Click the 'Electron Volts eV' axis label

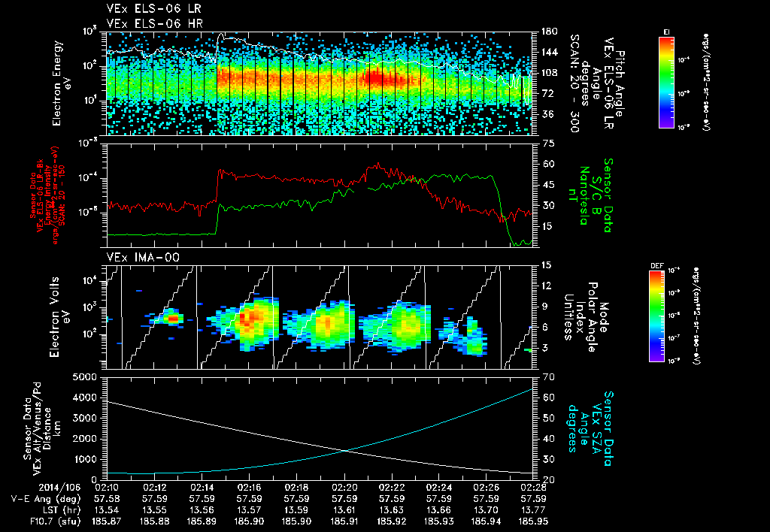click(x=59, y=316)
